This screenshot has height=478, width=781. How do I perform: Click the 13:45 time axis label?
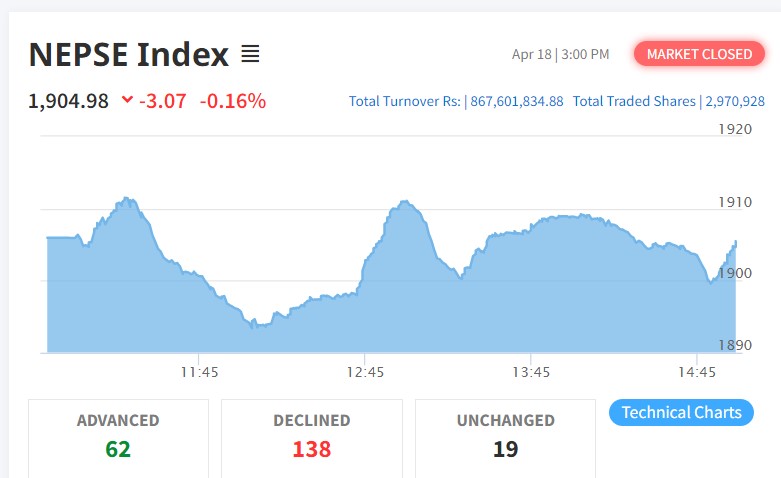(531, 372)
